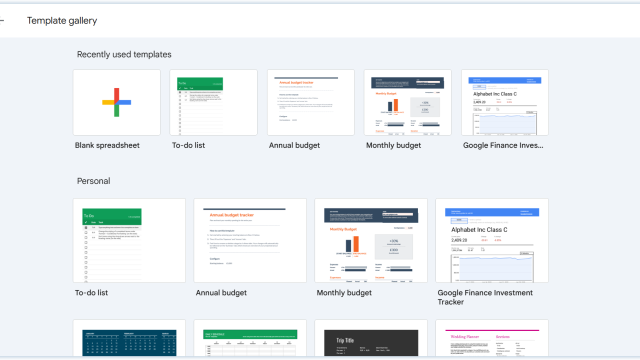Open the green schedule template thumbnail
Viewport: 640px width, 360px height.
tap(250, 338)
